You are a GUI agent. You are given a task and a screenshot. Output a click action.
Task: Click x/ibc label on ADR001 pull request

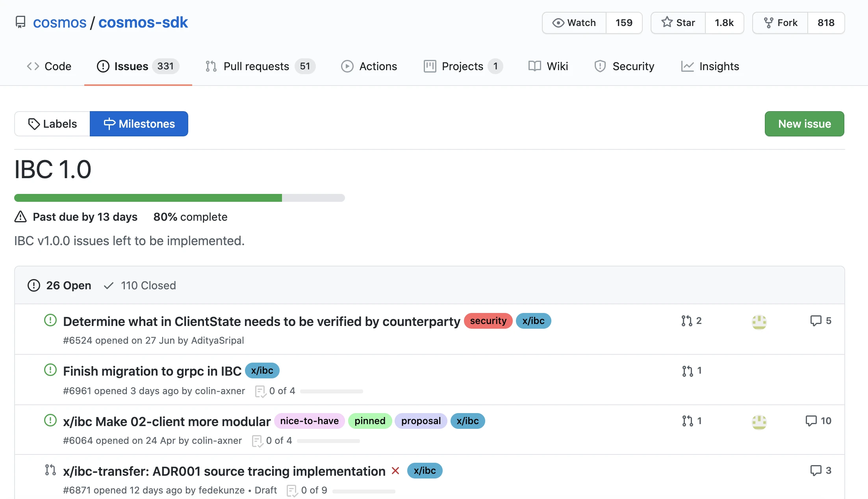(x=425, y=471)
